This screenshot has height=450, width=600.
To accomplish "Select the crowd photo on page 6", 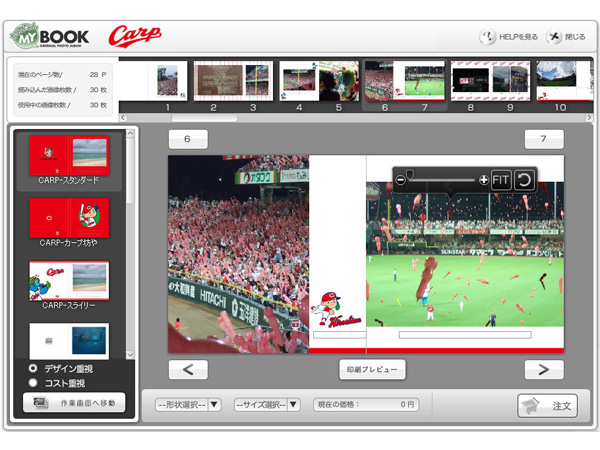I will click(238, 254).
